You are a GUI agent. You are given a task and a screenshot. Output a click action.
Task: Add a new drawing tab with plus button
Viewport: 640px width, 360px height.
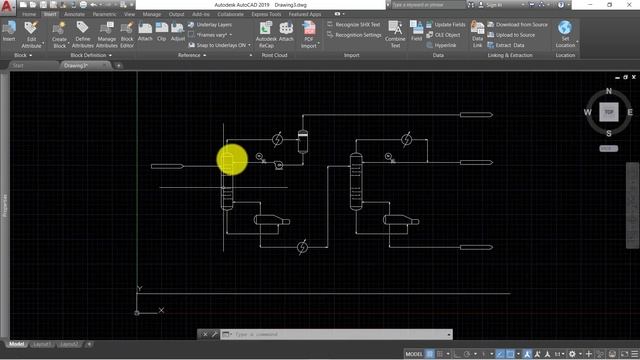click(118, 65)
